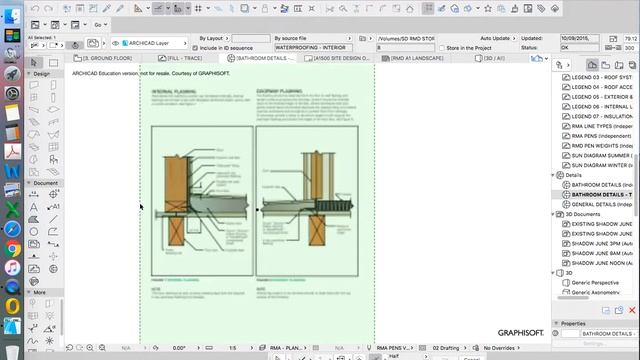
Task: Open Project Map view in Navigator
Action: (592, 65)
